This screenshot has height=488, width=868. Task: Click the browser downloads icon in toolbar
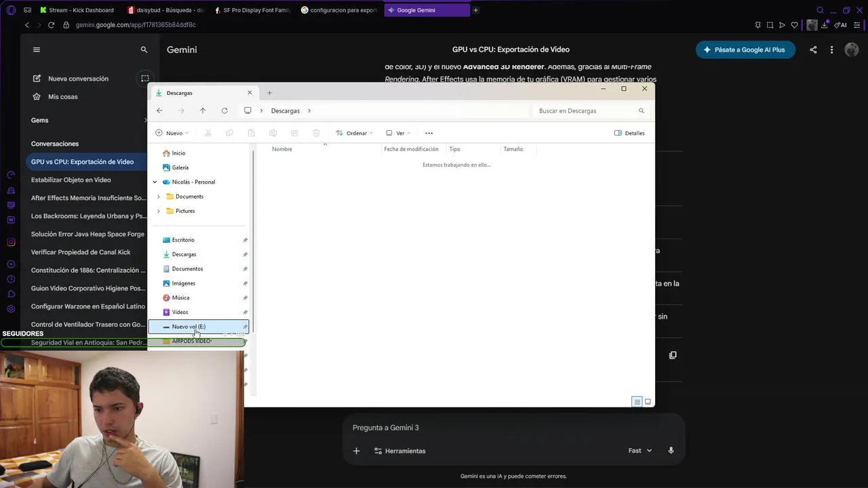pyautogui.click(x=825, y=25)
